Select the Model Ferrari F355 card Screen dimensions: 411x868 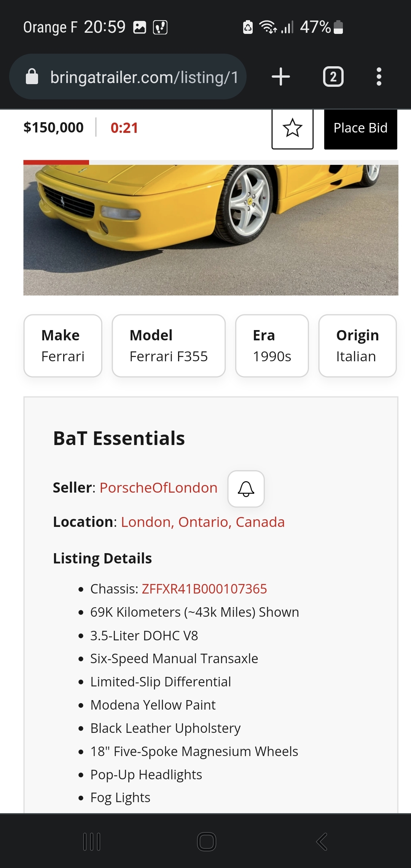tap(169, 346)
